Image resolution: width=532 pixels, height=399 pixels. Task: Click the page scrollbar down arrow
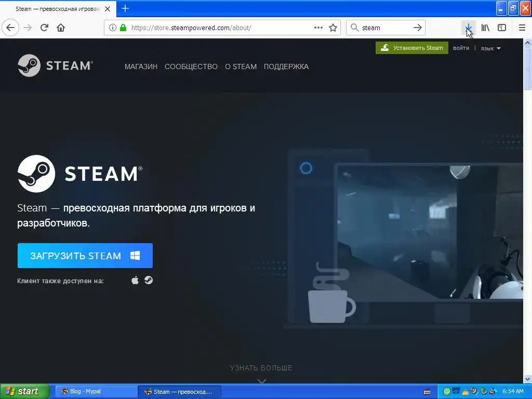point(528,379)
